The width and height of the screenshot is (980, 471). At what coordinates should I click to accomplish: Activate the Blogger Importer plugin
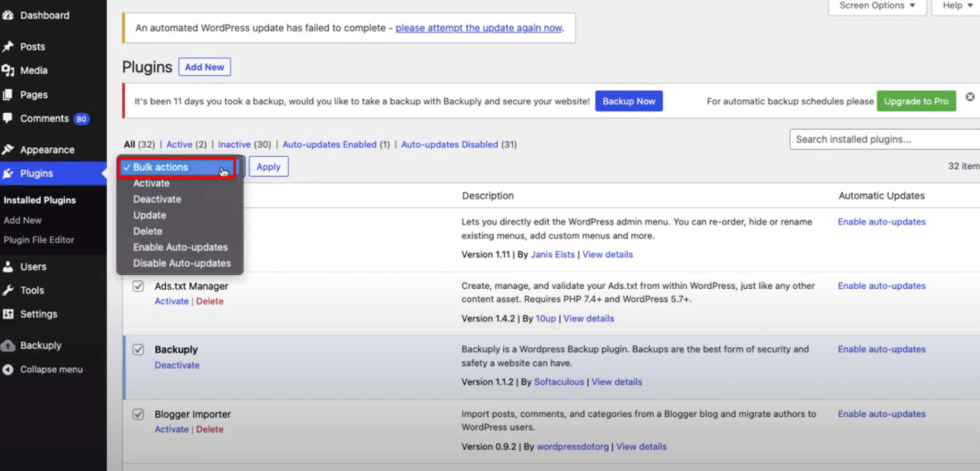click(x=171, y=429)
